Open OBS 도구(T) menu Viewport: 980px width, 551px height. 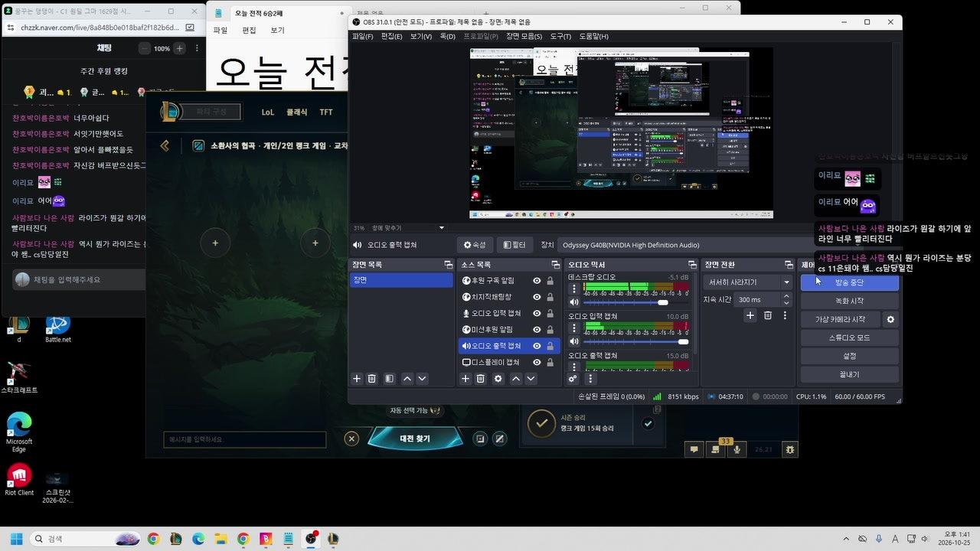(x=560, y=36)
